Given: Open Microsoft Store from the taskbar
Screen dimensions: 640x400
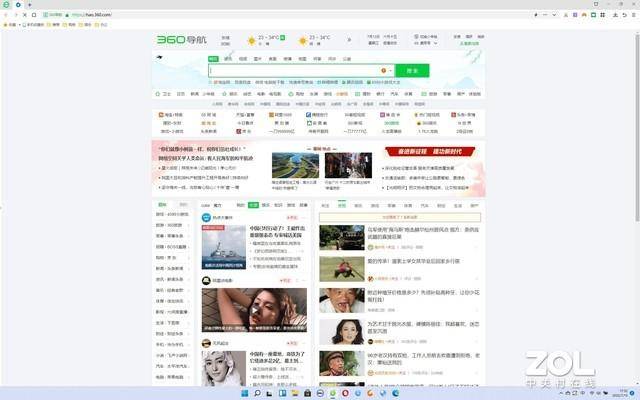Looking at the screenshot, I should 307,393.
